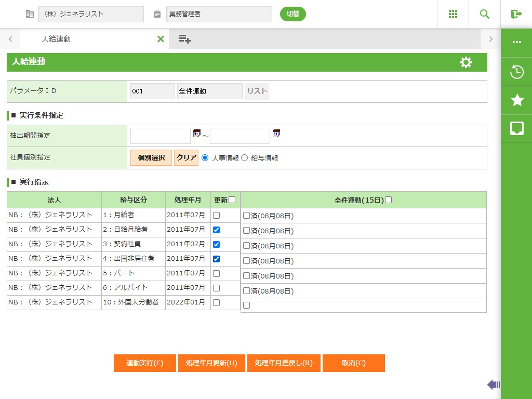This screenshot has width=532, height=399.
Task: Expand the more options ellipsis in sidebar
Action: [516, 43]
